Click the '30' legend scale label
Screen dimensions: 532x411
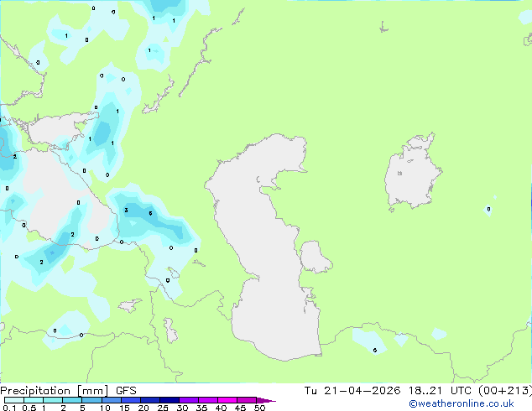pos(182,408)
